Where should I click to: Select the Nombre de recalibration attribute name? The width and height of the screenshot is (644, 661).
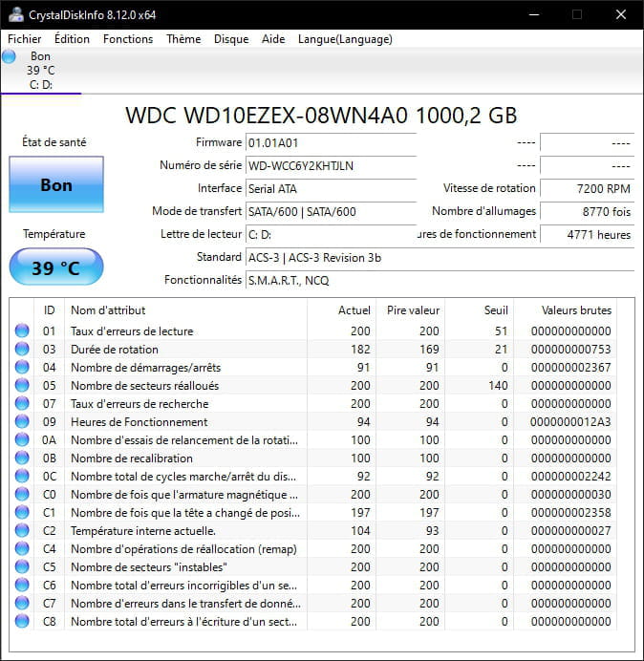coord(132,458)
